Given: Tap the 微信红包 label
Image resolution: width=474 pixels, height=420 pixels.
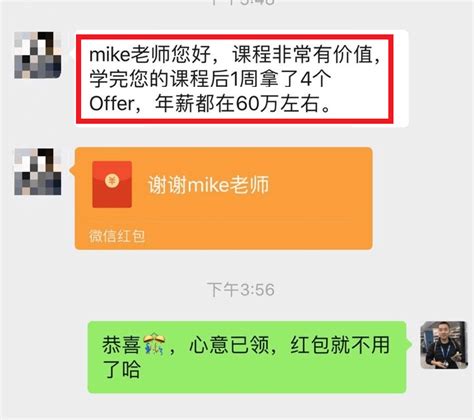Looking at the screenshot, I should pos(117,236).
